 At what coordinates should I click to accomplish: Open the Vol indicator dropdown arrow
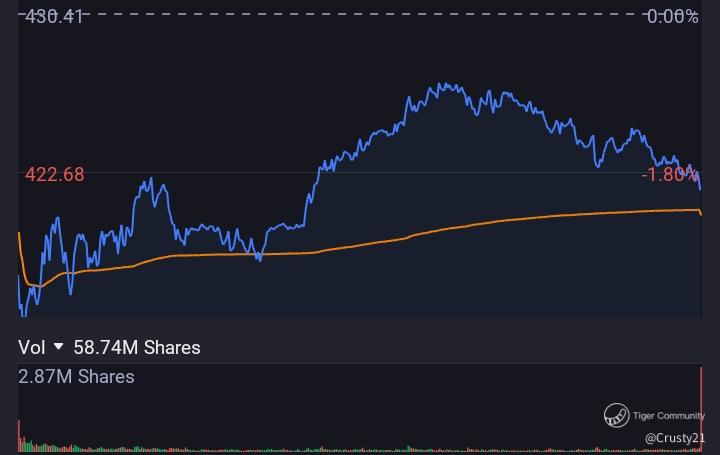point(58,347)
